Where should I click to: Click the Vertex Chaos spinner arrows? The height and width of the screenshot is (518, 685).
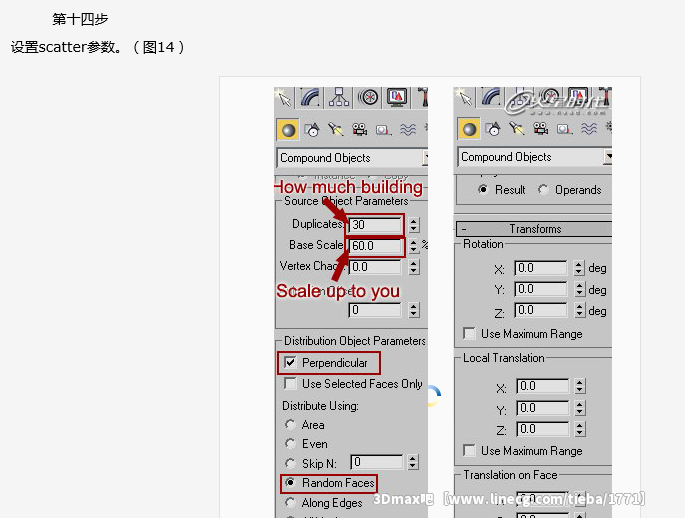414,267
